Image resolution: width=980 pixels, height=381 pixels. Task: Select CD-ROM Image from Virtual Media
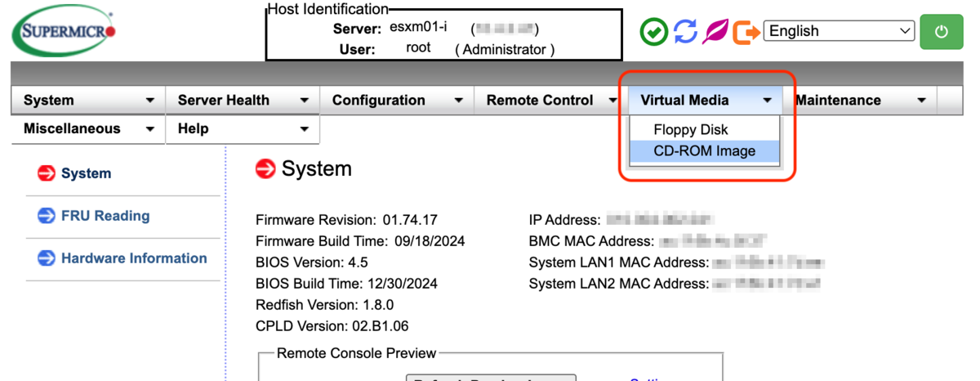(705, 151)
